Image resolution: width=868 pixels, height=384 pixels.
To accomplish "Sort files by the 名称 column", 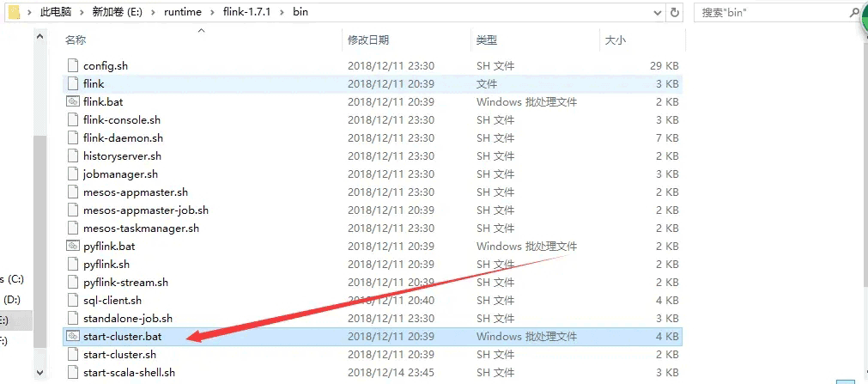I will click(x=76, y=40).
